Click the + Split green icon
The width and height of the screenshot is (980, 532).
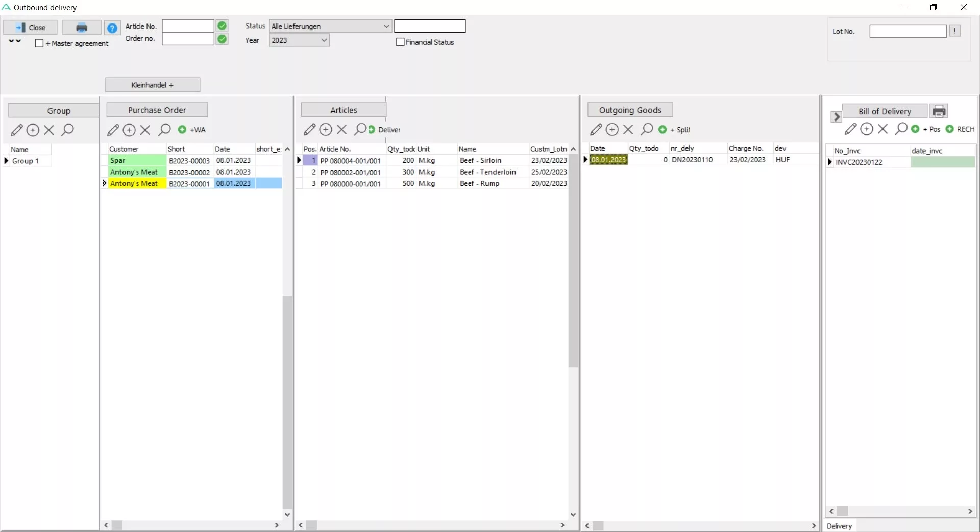(663, 130)
